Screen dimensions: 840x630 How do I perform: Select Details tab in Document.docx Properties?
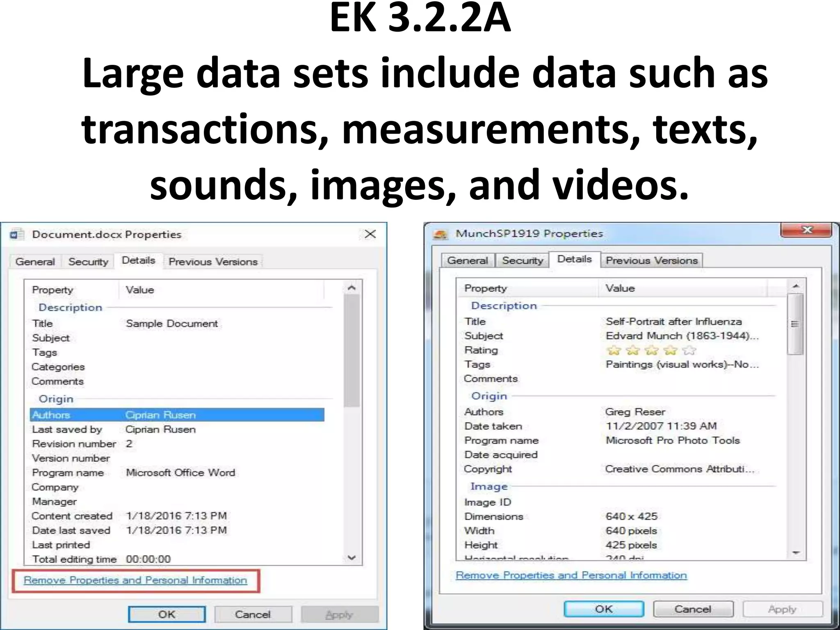coord(139,260)
